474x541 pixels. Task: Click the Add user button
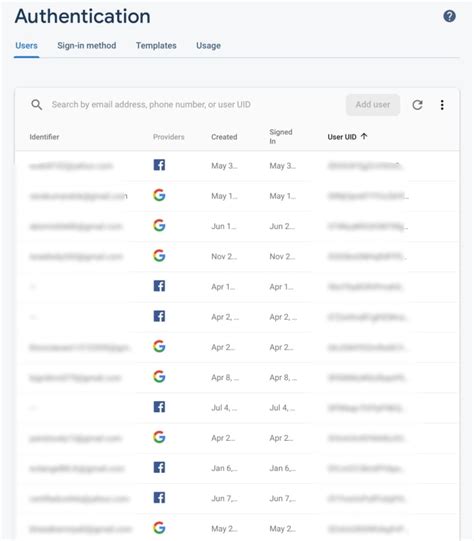click(373, 105)
